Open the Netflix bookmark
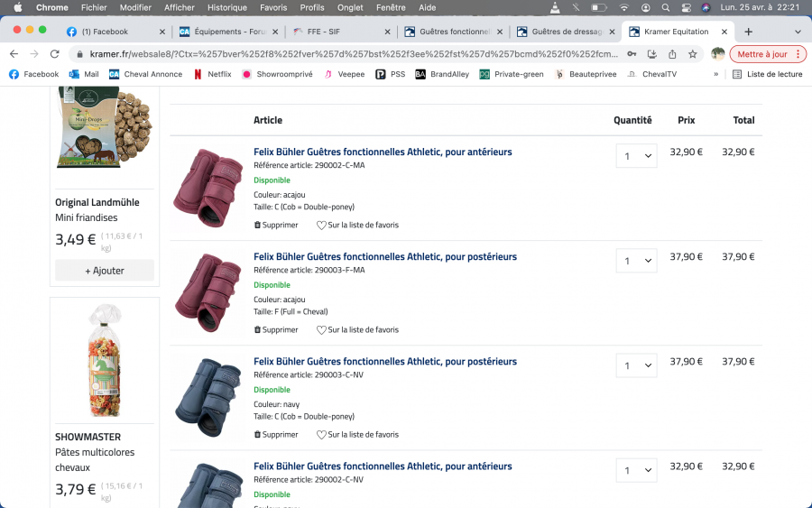The image size is (812, 508). [x=212, y=74]
